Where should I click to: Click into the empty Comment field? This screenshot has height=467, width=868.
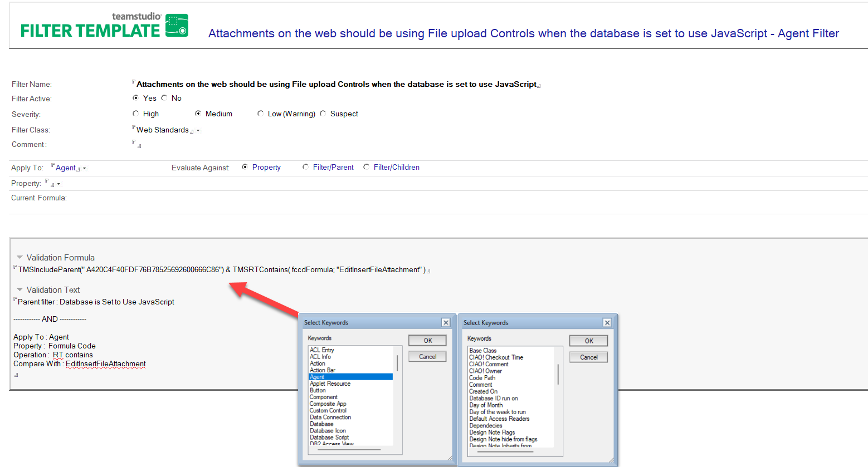[x=136, y=144]
